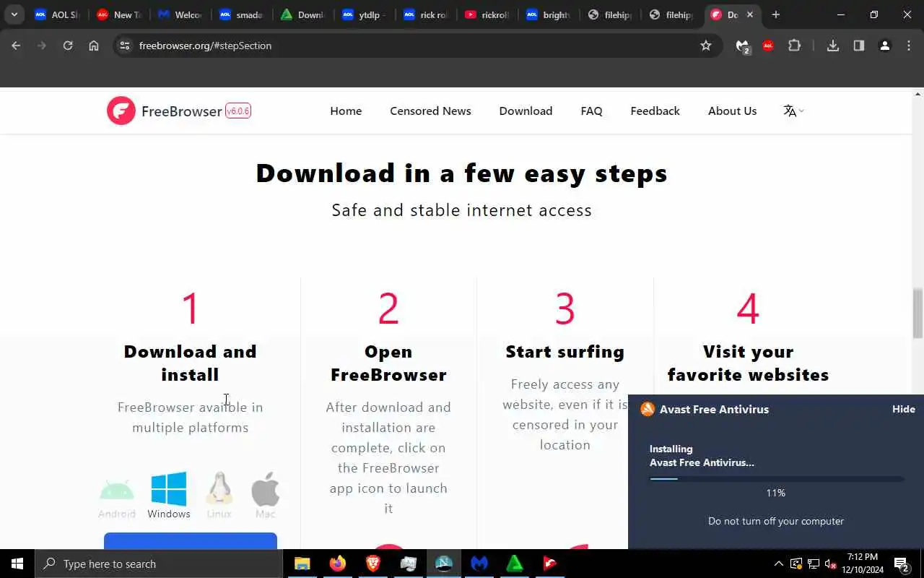The image size is (924, 578).
Task: Click the Avast installation progress bar
Action: tap(776, 478)
